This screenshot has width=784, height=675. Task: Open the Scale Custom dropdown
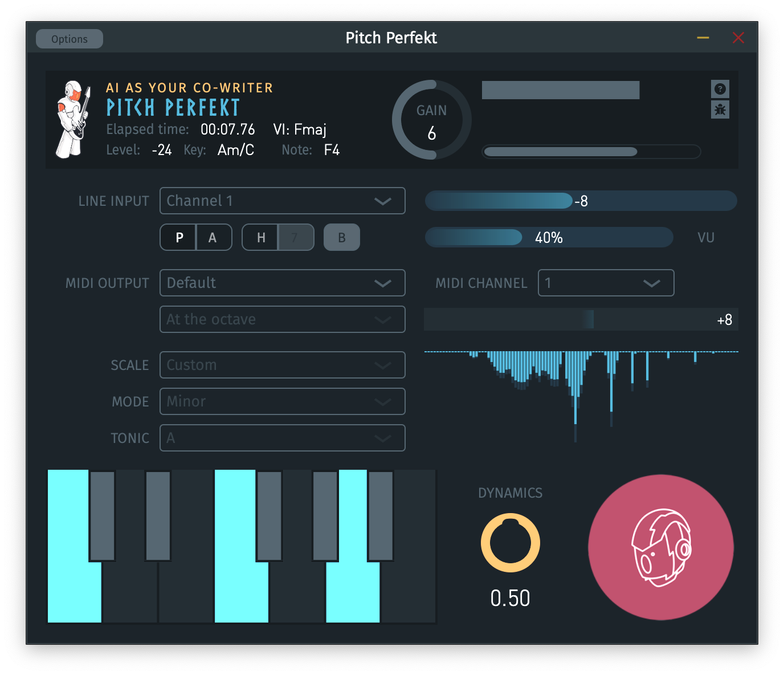pyautogui.click(x=282, y=365)
